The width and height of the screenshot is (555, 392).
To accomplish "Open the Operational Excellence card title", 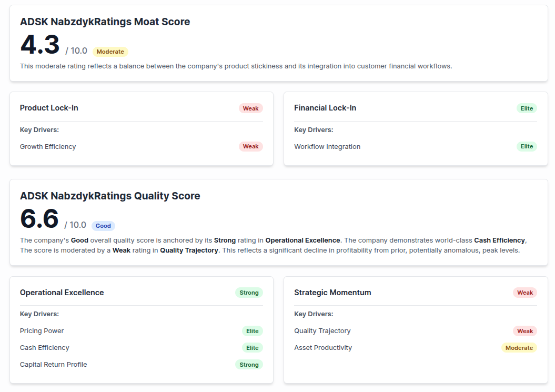I will pyautogui.click(x=62, y=293).
